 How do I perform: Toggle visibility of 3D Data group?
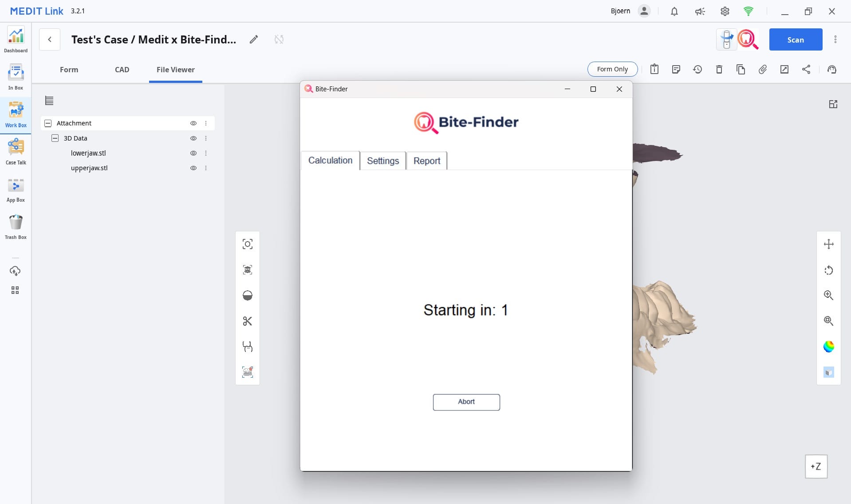point(193,138)
